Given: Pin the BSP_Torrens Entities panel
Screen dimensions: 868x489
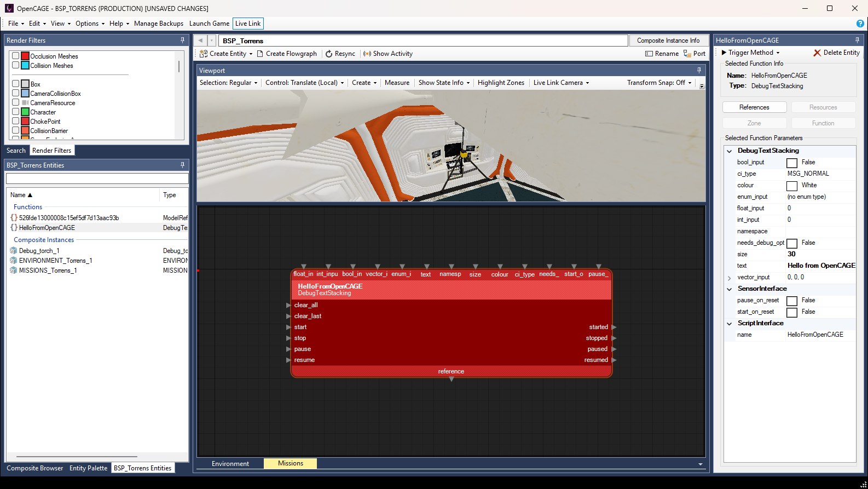Looking at the screenshot, I should [x=182, y=165].
